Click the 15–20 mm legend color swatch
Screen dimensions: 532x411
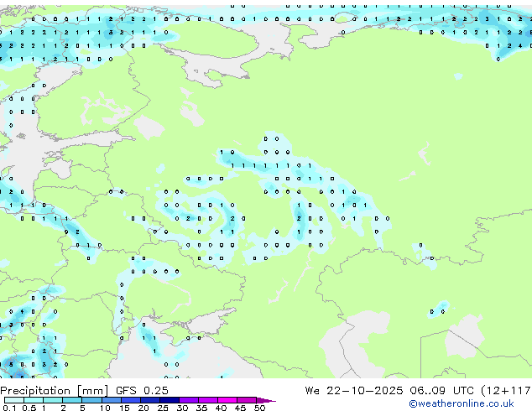[130, 400]
